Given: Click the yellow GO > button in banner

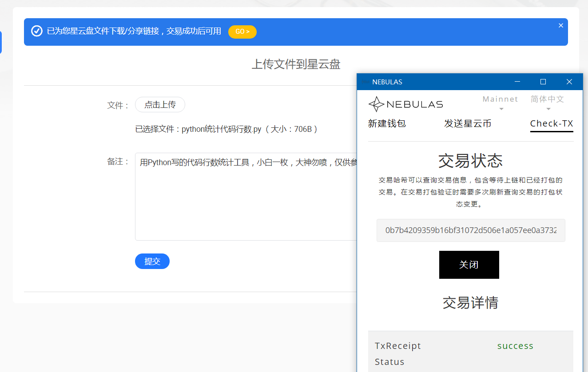Looking at the screenshot, I should tap(242, 32).
